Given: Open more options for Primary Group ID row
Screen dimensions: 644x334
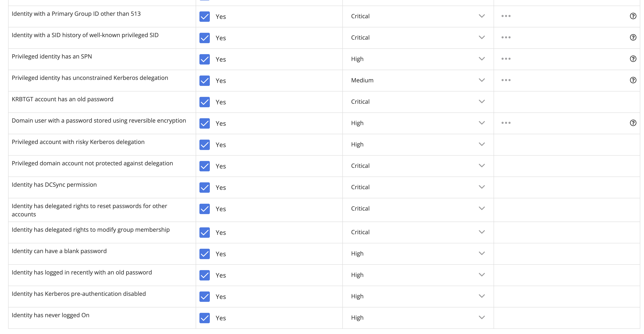Looking at the screenshot, I should pyautogui.click(x=506, y=16).
